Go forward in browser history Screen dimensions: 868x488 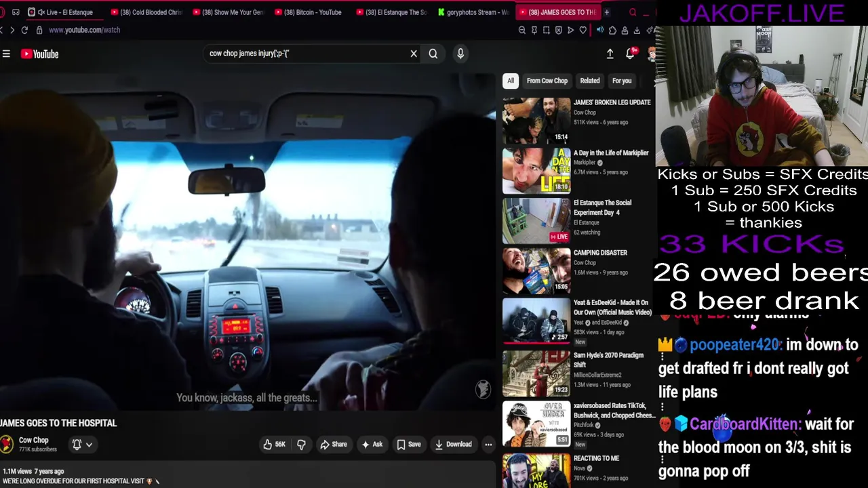click(x=12, y=30)
